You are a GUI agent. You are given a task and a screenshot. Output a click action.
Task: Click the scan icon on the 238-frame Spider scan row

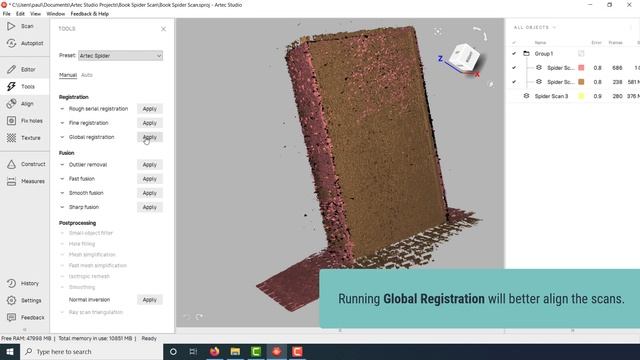click(x=539, y=82)
